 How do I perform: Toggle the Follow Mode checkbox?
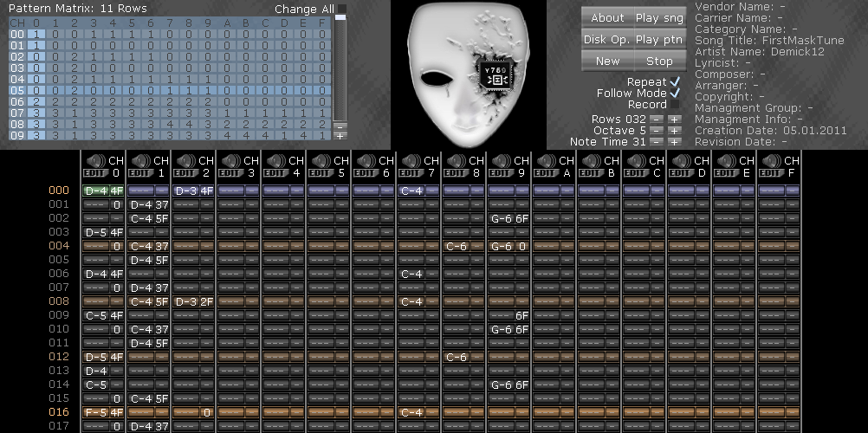click(x=675, y=93)
